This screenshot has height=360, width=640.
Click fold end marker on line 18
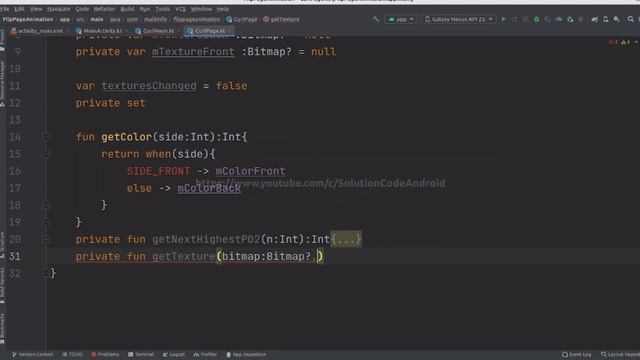coord(46,205)
